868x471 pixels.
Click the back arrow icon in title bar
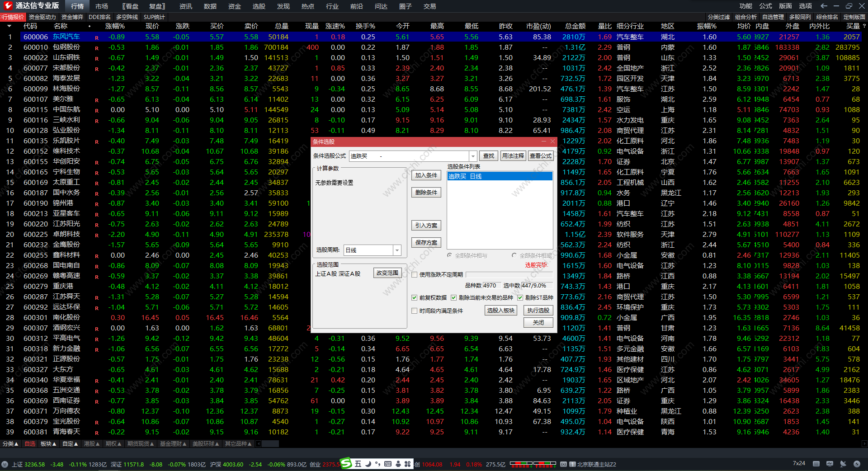pos(824,6)
